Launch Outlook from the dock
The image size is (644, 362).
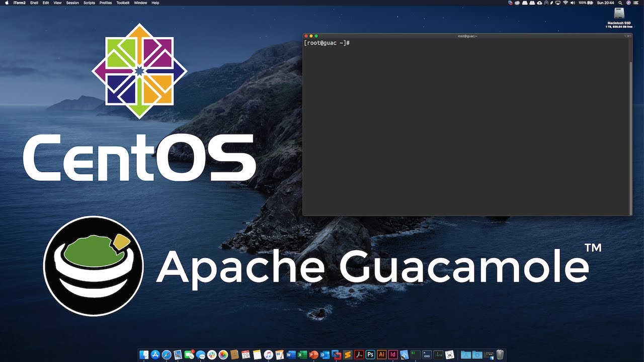(325, 354)
